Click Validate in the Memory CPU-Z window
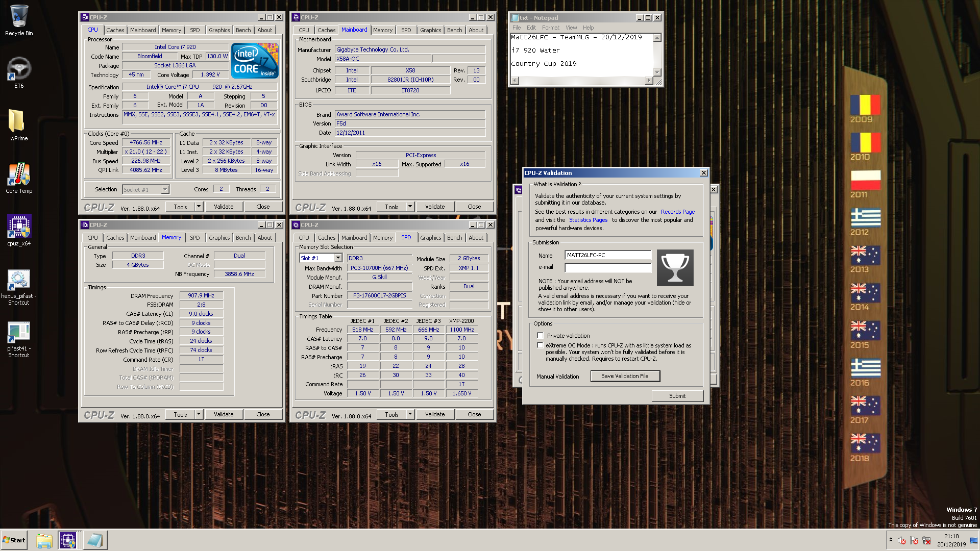The height and width of the screenshot is (551, 980). pyautogui.click(x=224, y=414)
